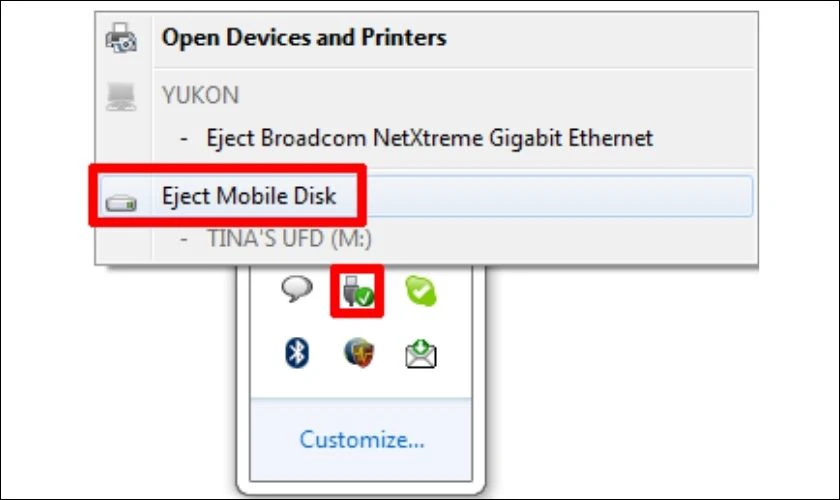Select Open Devices and Printers
Viewport: 840px width, 500px height.
pos(304,38)
